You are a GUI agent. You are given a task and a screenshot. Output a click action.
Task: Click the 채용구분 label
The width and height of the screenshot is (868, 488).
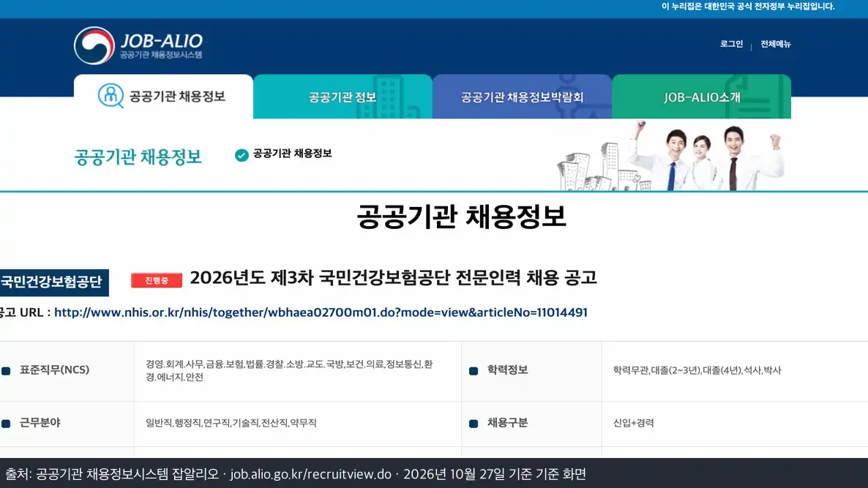point(507,423)
